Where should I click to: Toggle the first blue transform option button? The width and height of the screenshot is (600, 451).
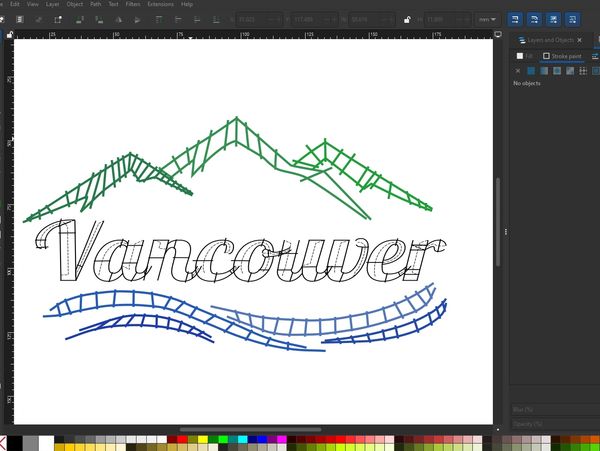click(x=515, y=19)
